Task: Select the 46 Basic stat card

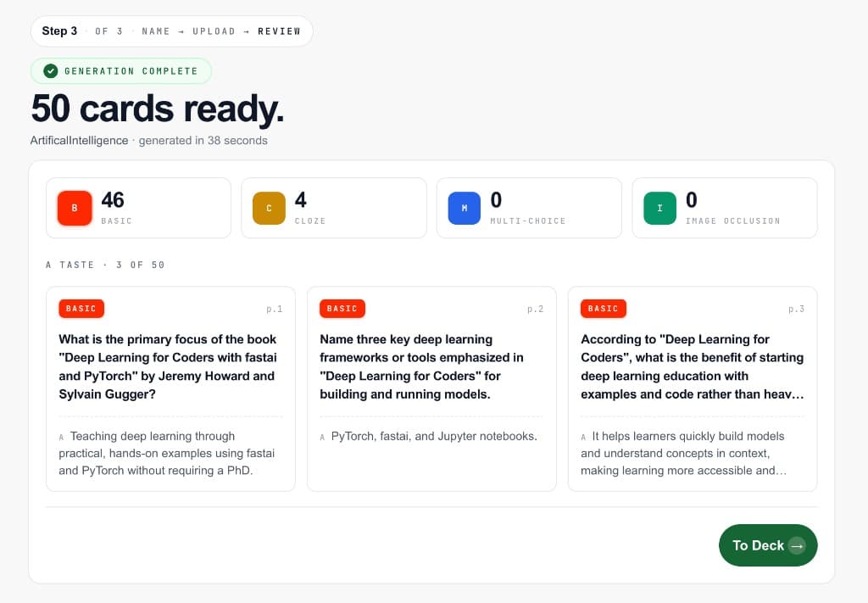Action: [x=138, y=208]
